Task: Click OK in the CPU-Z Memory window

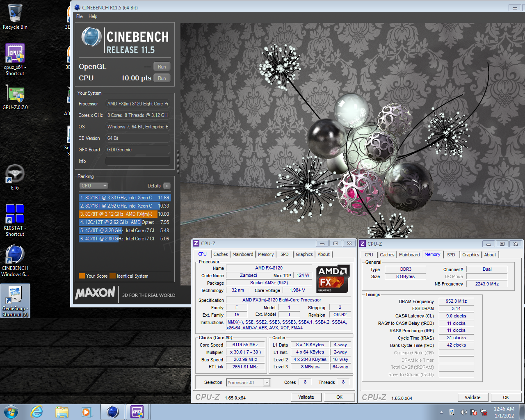Action: tap(506, 397)
